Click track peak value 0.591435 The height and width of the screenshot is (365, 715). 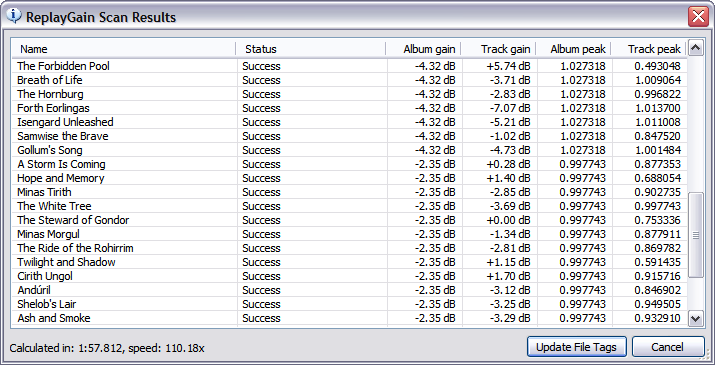click(657, 262)
